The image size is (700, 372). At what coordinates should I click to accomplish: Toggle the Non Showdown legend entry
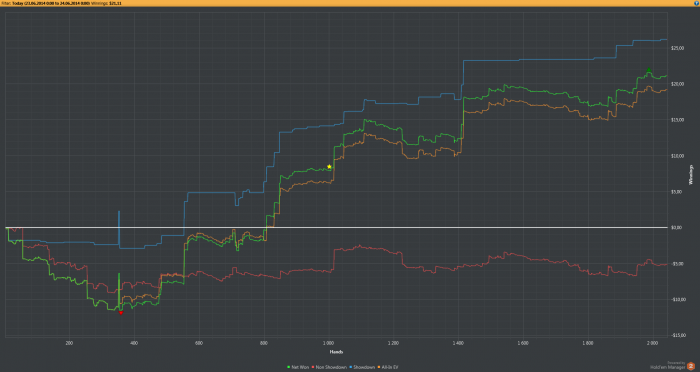[329, 367]
